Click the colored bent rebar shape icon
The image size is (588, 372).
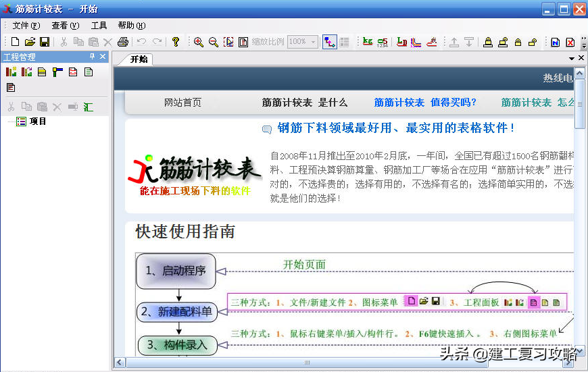pyautogui.click(x=416, y=42)
